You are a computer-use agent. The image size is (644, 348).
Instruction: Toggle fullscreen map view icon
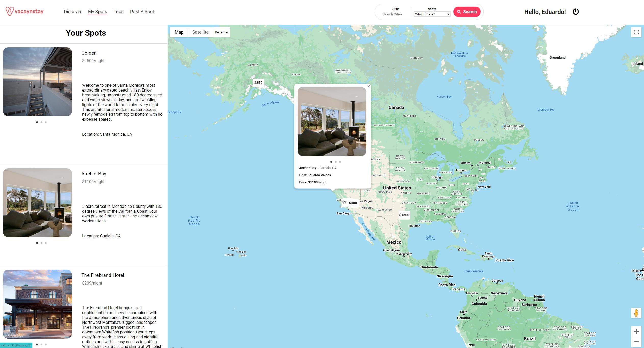636,32
